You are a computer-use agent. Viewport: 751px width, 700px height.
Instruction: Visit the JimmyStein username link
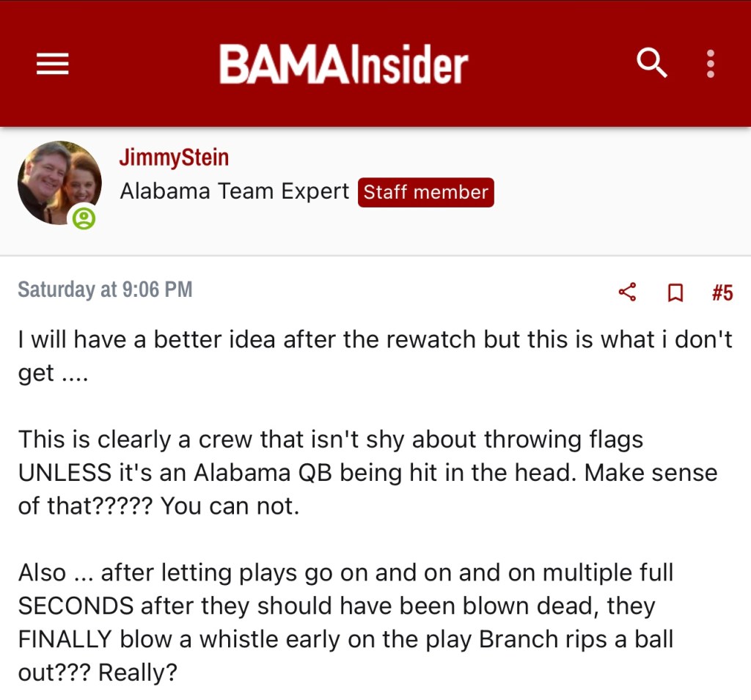(x=174, y=158)
